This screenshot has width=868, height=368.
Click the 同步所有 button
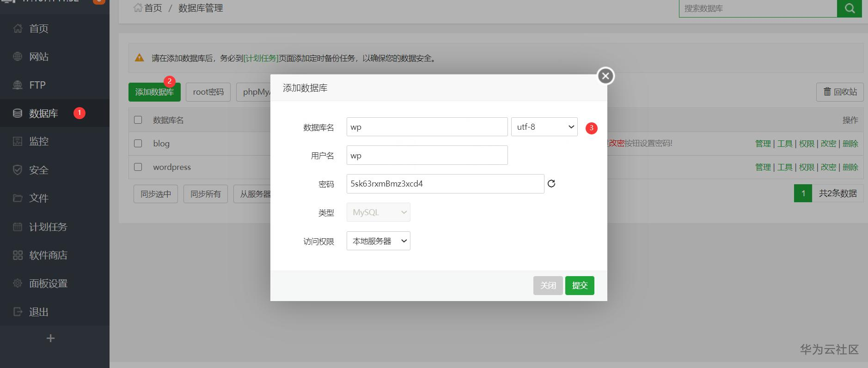pyautogui.click(x=206, y=194)
